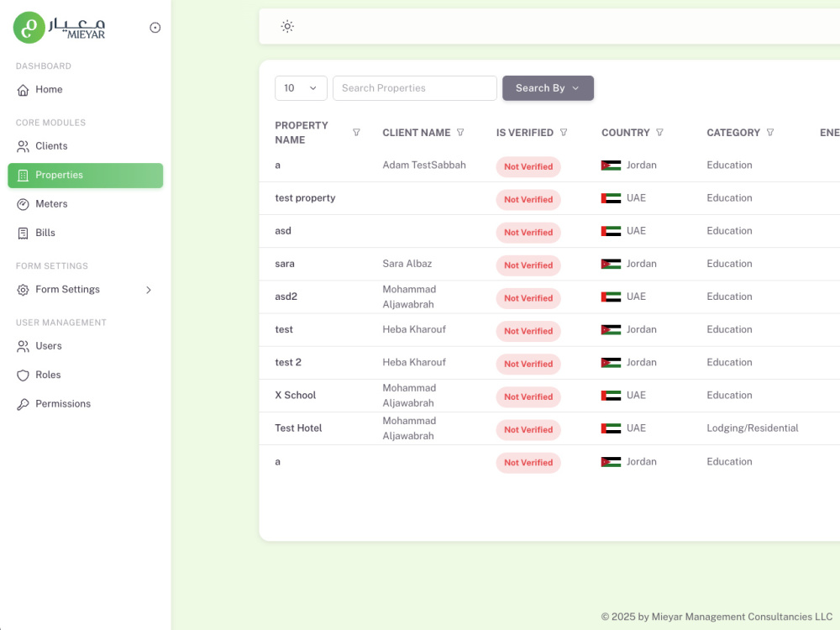Click the property name 'asd2'
The image size is (840, 630).
pyautogui.click(x=286, y=297)
